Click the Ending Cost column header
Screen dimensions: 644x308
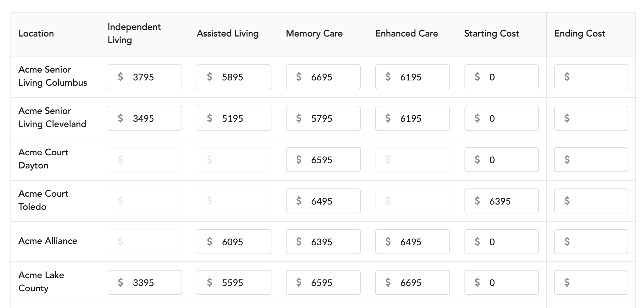coord(580,33)
